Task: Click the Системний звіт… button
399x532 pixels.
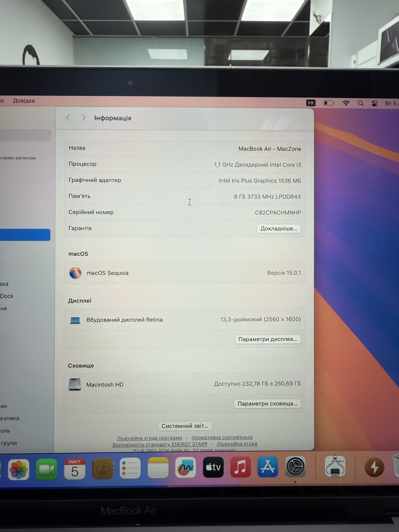Action: [185, 426]
